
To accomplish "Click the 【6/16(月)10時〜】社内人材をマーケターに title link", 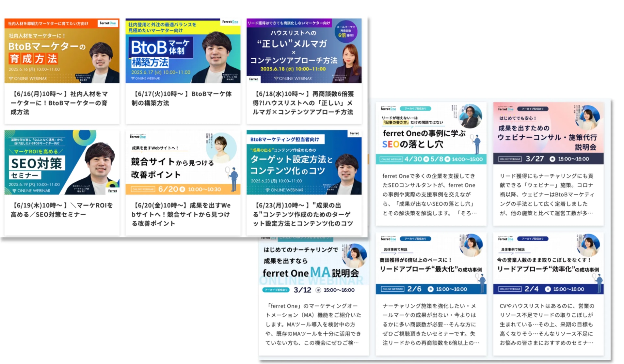I will pyautogui.click(x=60, y=103).
